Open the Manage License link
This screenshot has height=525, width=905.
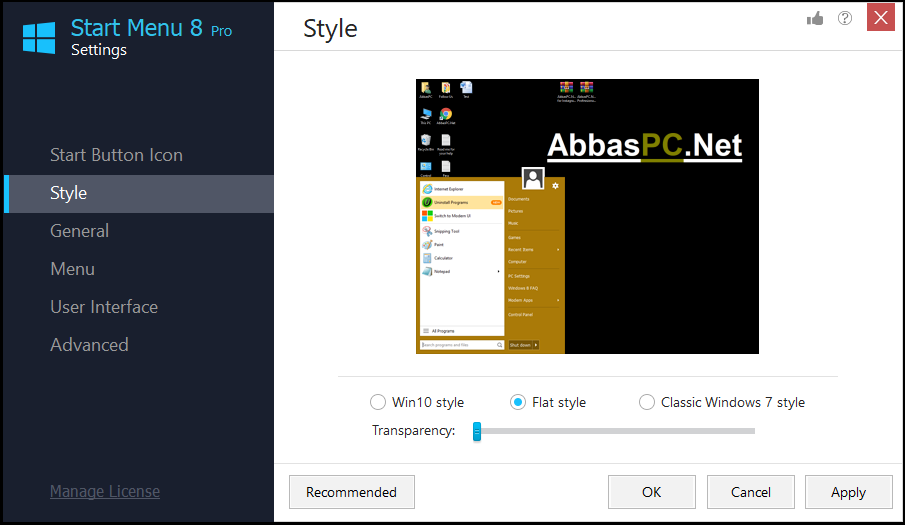[105, 492]
